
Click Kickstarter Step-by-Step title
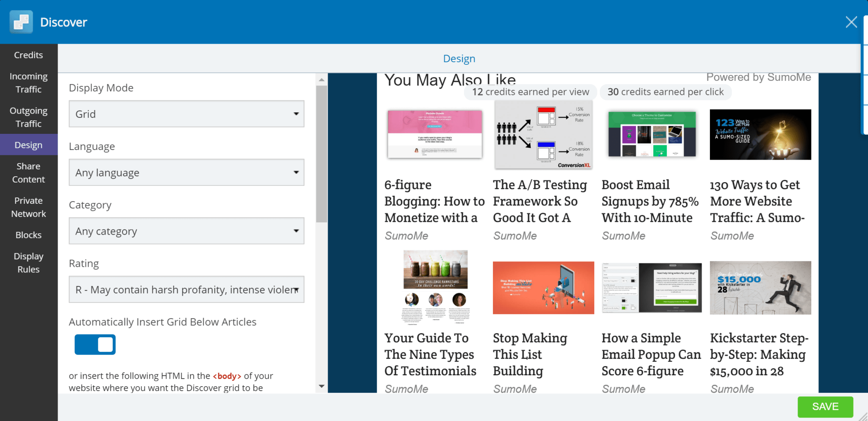coord(759,355)
